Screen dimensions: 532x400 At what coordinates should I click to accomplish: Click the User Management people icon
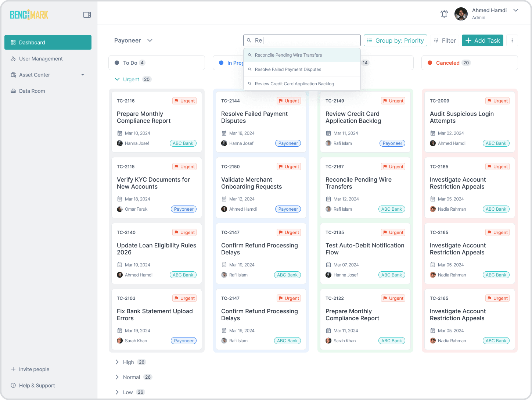click(13, 58)
